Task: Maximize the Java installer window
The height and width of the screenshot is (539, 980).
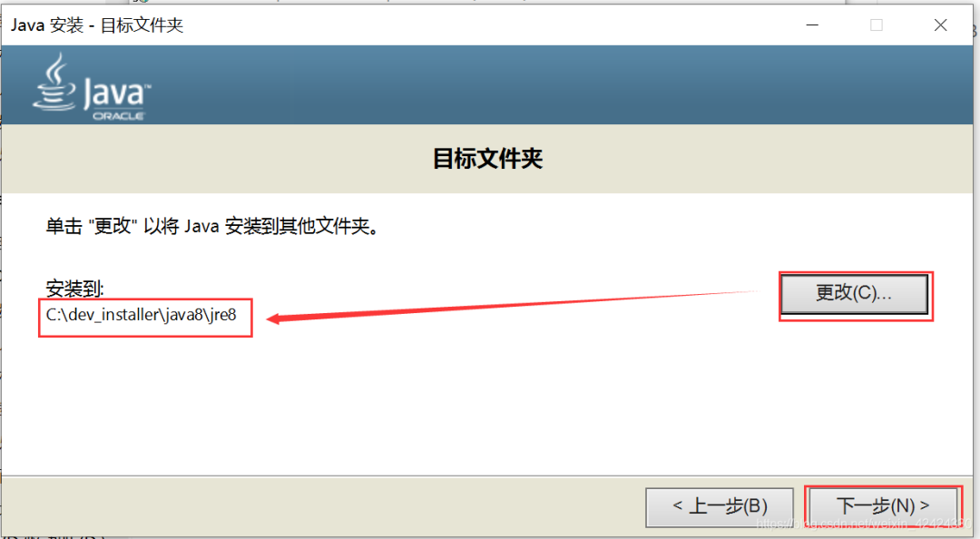Action: pos(877,25)
